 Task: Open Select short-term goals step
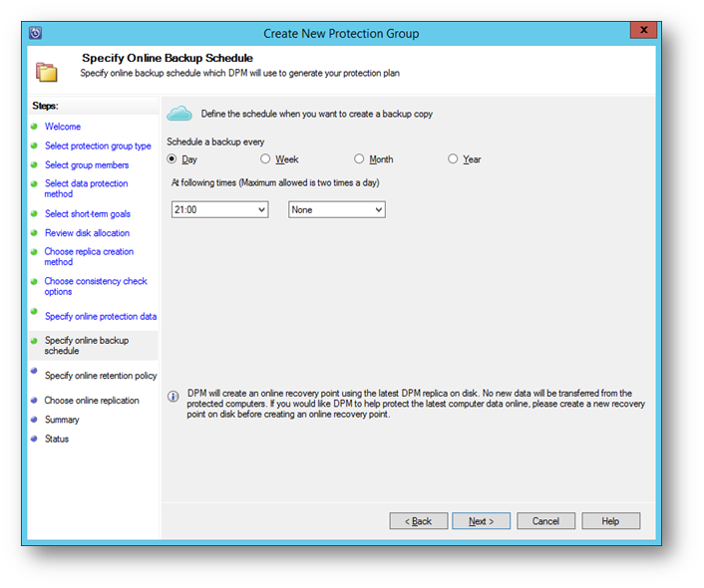(x=88, y=213)
